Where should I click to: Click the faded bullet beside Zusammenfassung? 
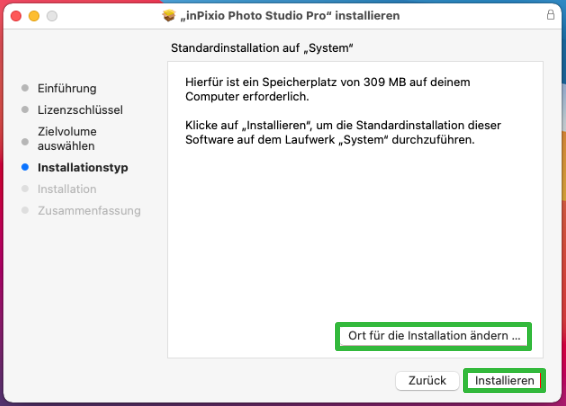(x=25, y=210)
